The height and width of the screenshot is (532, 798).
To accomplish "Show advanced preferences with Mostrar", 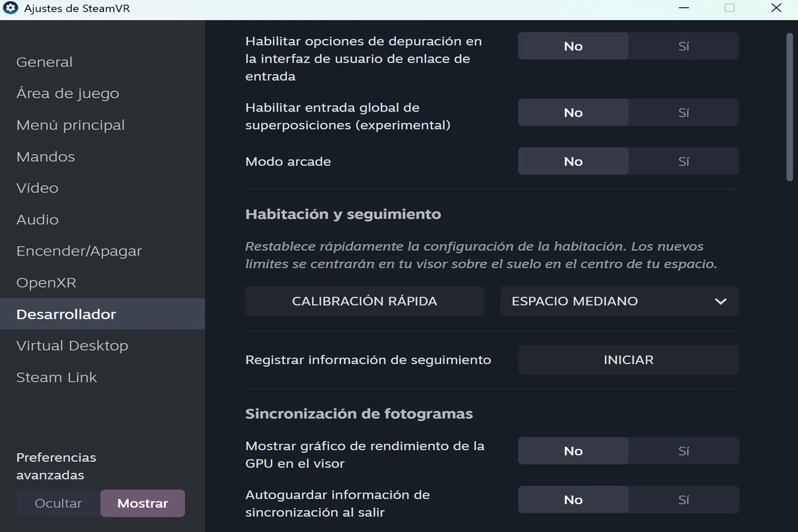I will pos(143,503).
